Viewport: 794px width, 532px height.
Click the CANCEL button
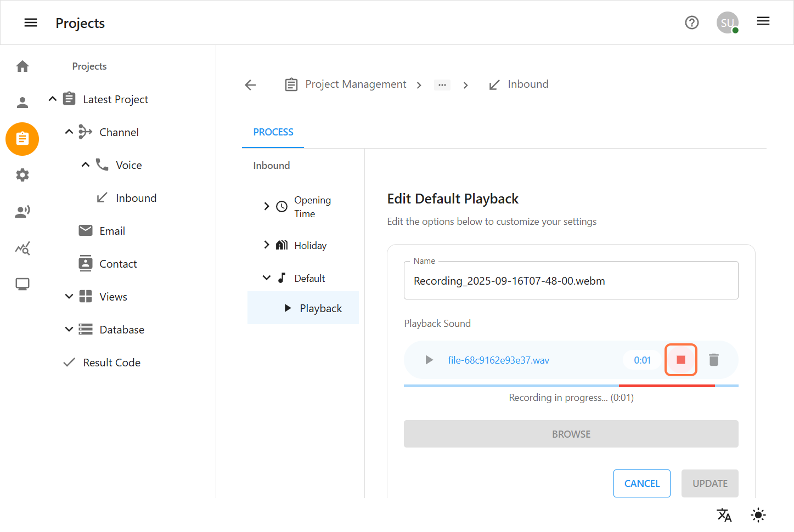(x=641, y=483)
